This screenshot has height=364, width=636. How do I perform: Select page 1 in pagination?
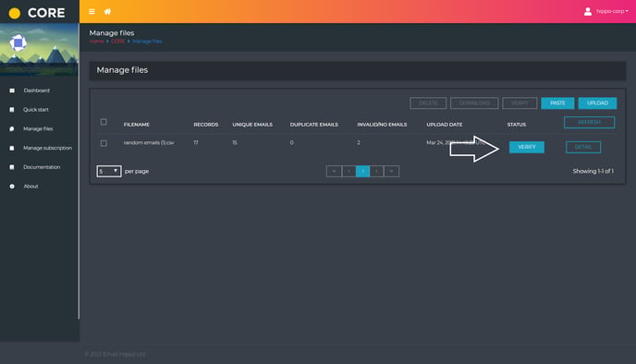[362, 172]
